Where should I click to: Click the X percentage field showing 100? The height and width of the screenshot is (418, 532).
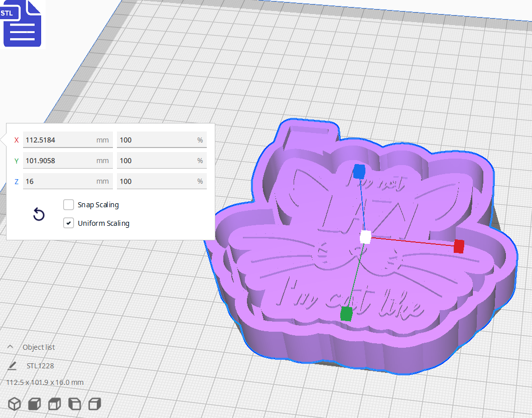(x=162, y=140)
